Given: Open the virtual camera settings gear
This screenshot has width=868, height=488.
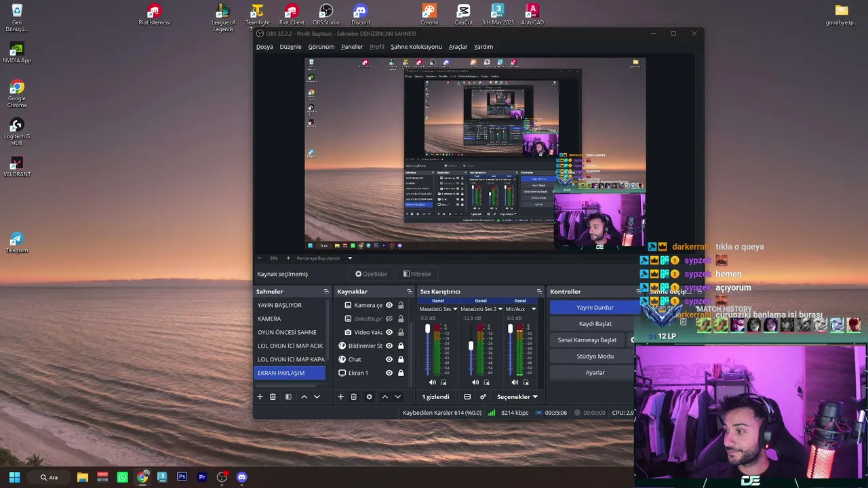Looking at the screenshot, I should (633, 340).
